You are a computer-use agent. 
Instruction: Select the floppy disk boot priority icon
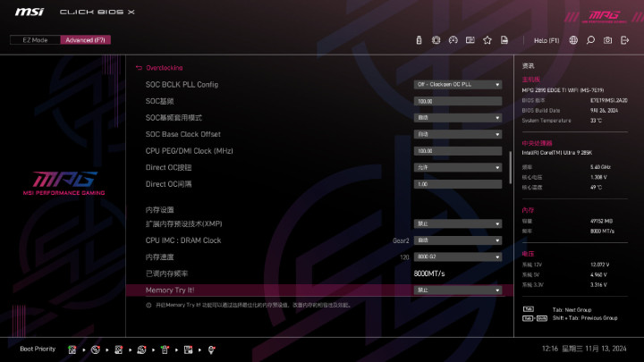pyautogui.click(x=188, y=349)
